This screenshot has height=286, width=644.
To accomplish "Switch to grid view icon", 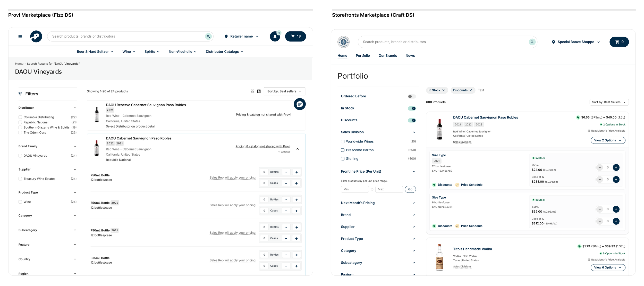I will click(x=252, y=91).
